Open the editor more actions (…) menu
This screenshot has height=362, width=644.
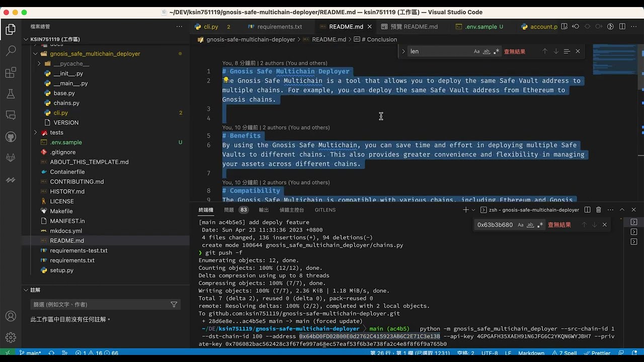634,27
